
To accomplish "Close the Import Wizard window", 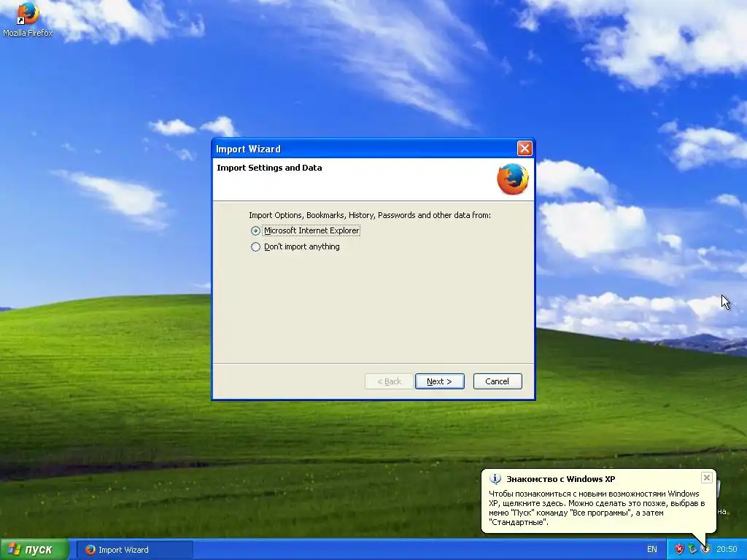I will 525,149.
